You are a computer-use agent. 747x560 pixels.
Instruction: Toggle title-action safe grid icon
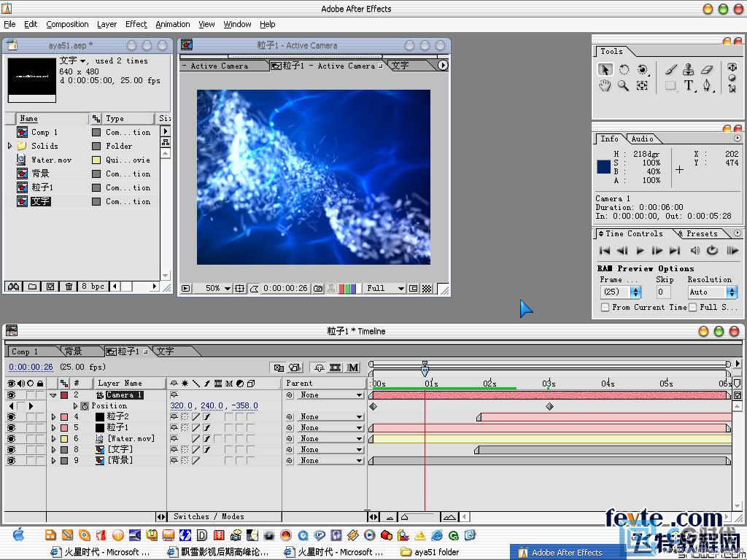239,289
